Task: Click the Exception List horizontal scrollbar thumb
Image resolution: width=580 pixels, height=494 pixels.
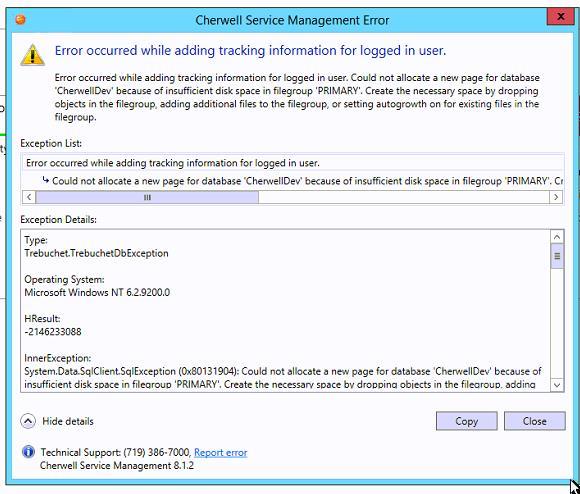Action: pyautogui.click(x=147, y=197)
